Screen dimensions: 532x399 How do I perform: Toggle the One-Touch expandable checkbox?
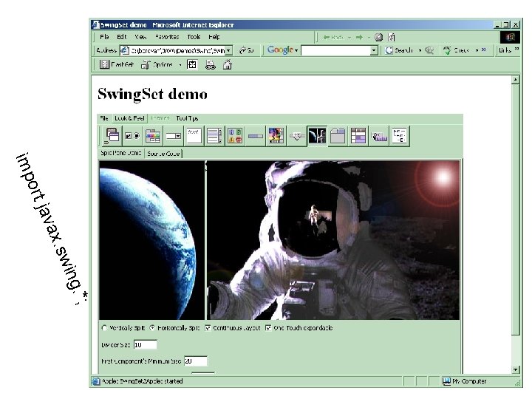(x=268, y=328)
